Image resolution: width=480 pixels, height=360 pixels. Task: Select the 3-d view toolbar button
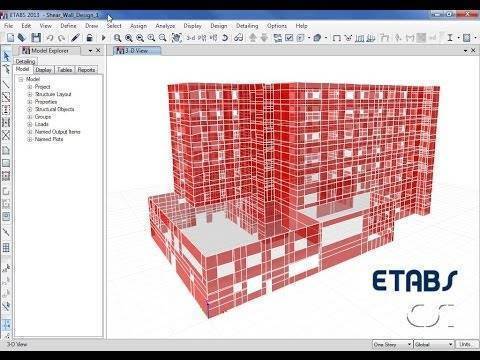(x=191, y=38)
